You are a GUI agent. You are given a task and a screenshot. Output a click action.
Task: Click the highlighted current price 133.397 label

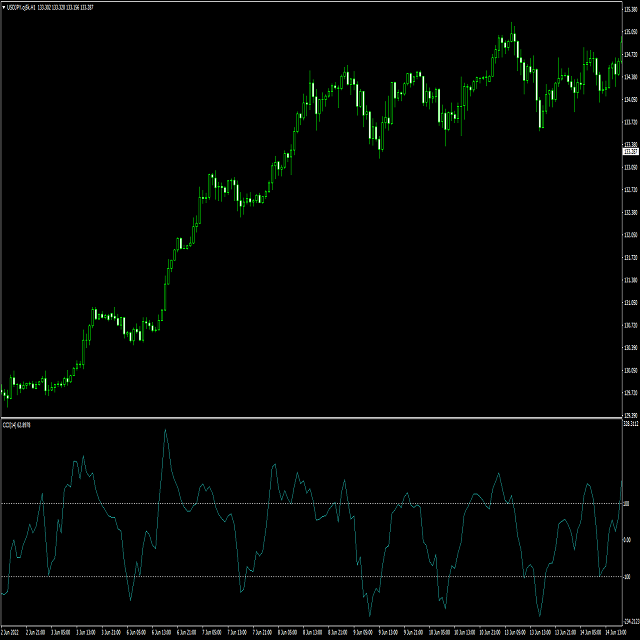click(631, 151)
